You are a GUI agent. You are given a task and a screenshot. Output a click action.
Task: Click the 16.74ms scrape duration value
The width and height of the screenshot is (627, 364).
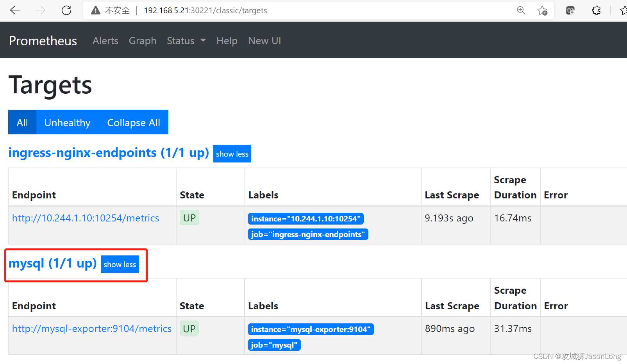pyautogui.click(x=513, y=218)
